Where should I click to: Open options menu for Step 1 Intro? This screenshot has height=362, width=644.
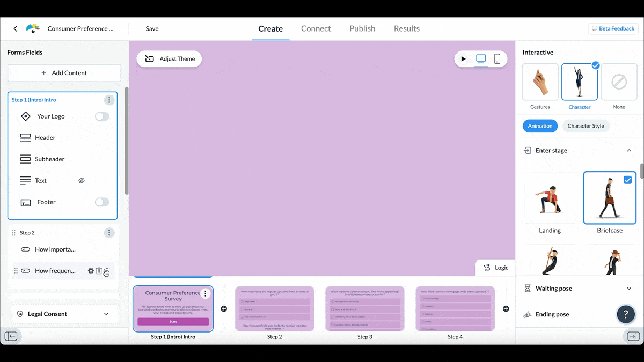[109, 100]
